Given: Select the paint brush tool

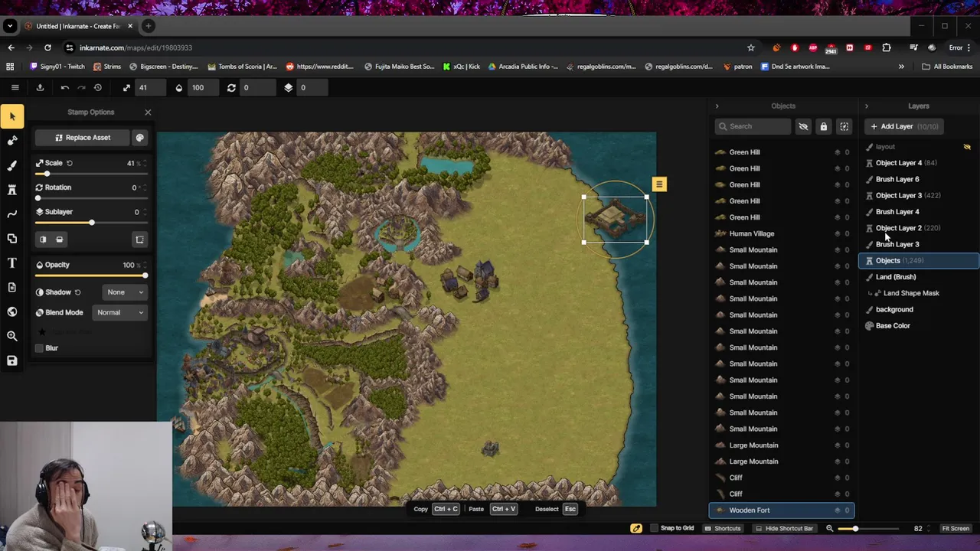Looking at the screenshot, I should coord(12,165).
